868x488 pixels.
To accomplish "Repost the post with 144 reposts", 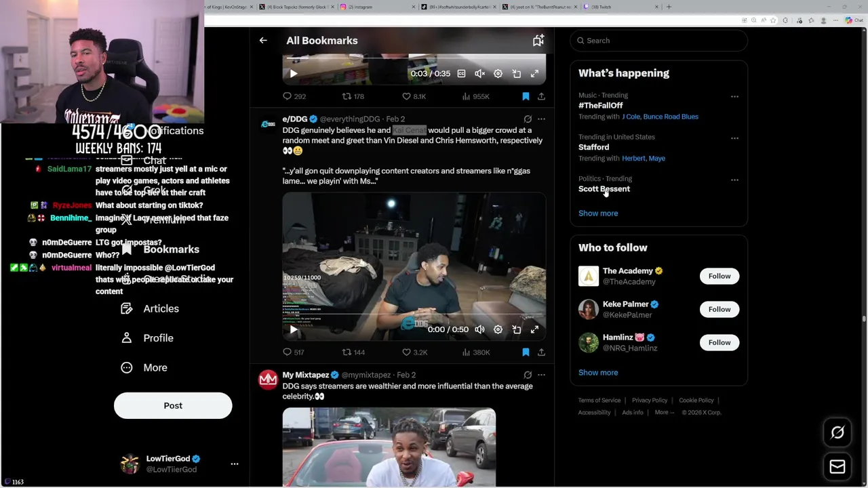I will [x=353, y=352].
